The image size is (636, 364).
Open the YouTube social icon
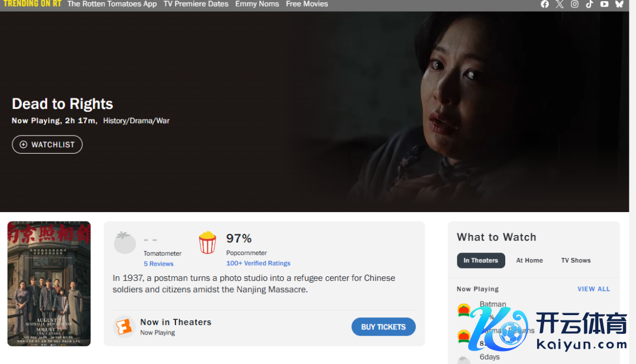(604, 4)
